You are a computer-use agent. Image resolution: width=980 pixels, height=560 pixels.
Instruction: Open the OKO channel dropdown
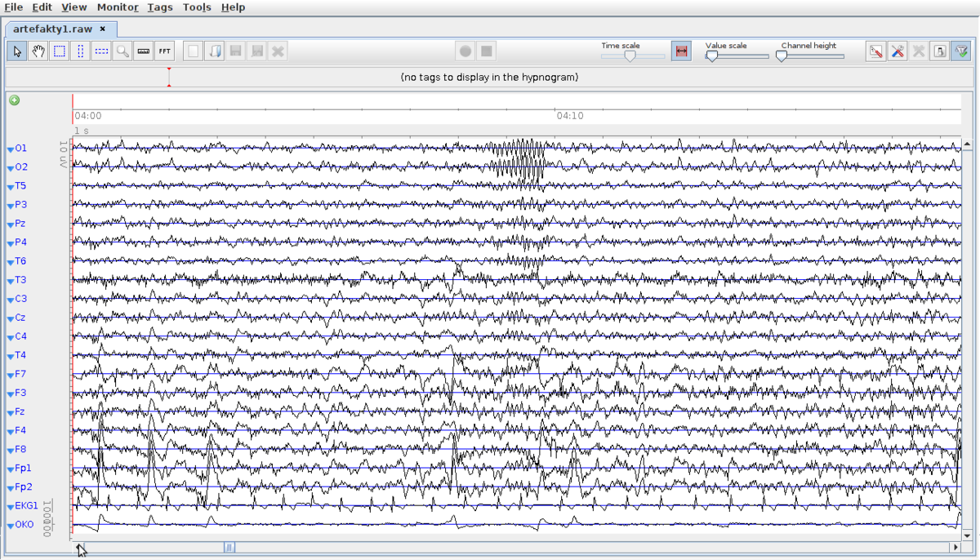[9, 524]
